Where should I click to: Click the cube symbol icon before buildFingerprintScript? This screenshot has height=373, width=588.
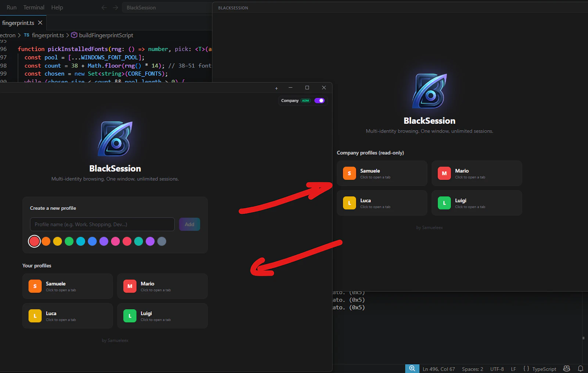click(74, 35)
